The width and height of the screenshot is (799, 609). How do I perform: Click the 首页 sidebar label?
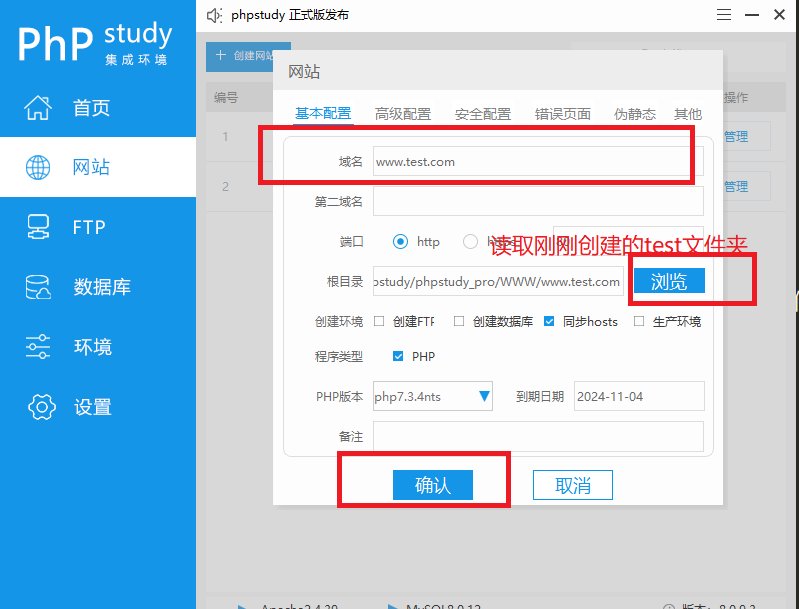[91, 108]
